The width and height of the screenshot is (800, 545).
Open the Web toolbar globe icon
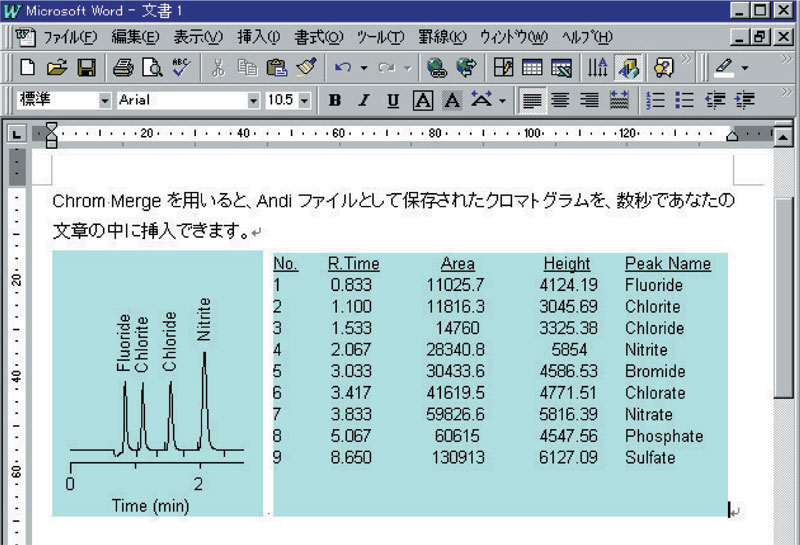pyautogui.click(x=466, y=67)
